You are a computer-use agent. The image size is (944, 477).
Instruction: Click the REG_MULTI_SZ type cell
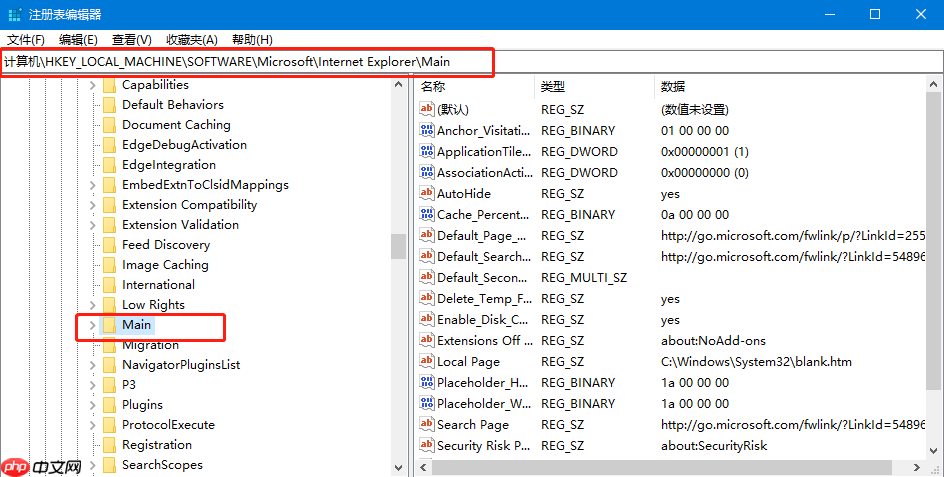click(x=584, y=278)
